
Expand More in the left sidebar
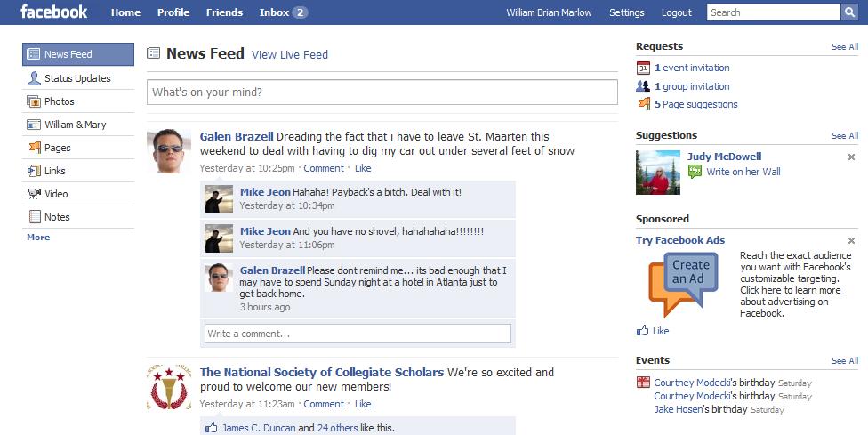(x=38, y=238)
